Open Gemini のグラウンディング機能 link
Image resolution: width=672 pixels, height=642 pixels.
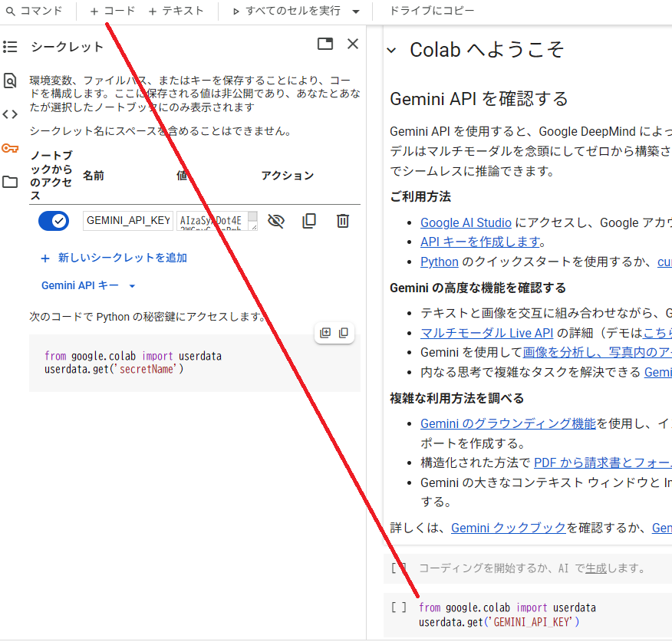pos(508,423)
